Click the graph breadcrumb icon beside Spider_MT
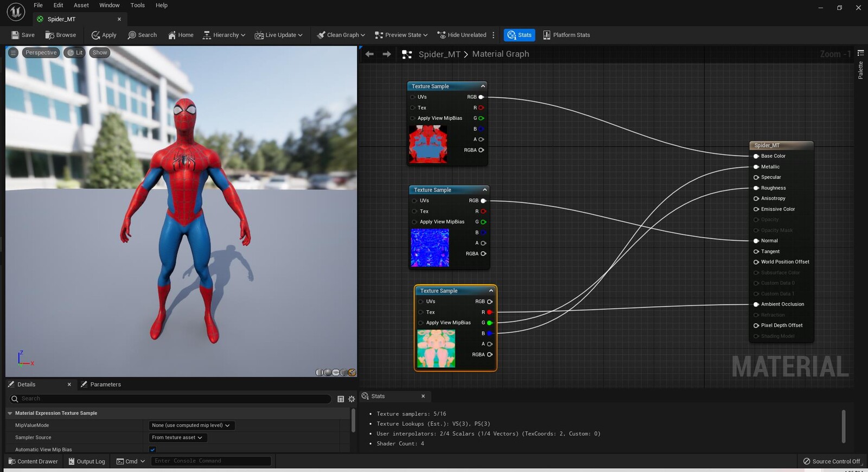 [x=407, y=54]
